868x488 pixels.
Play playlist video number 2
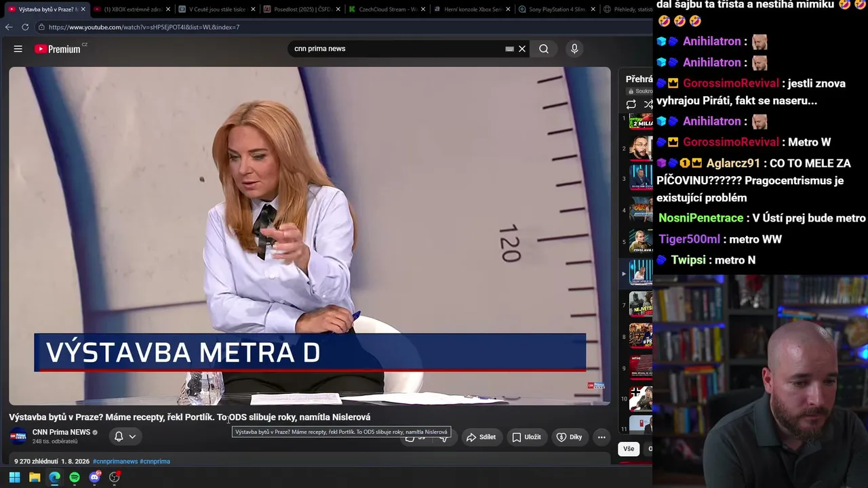pos(641,148)
